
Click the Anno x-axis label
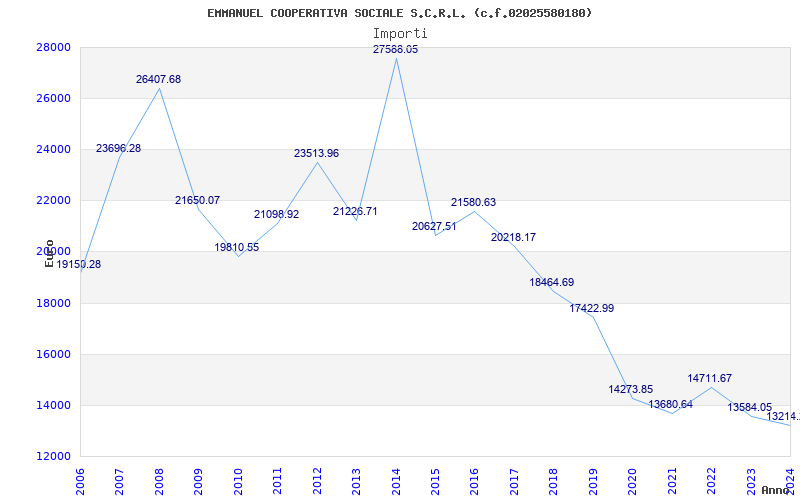pyautogui.click(x=776, y=490)
